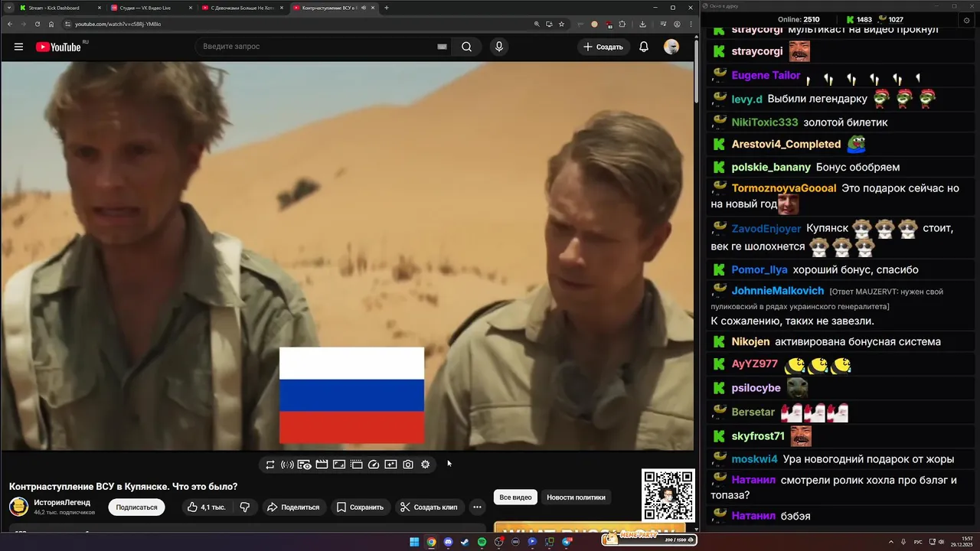The width and height of the screenshot is (980, 551).
Task: Click TormoznoyvaGooaal username in chat
Action: coord(784,188)
